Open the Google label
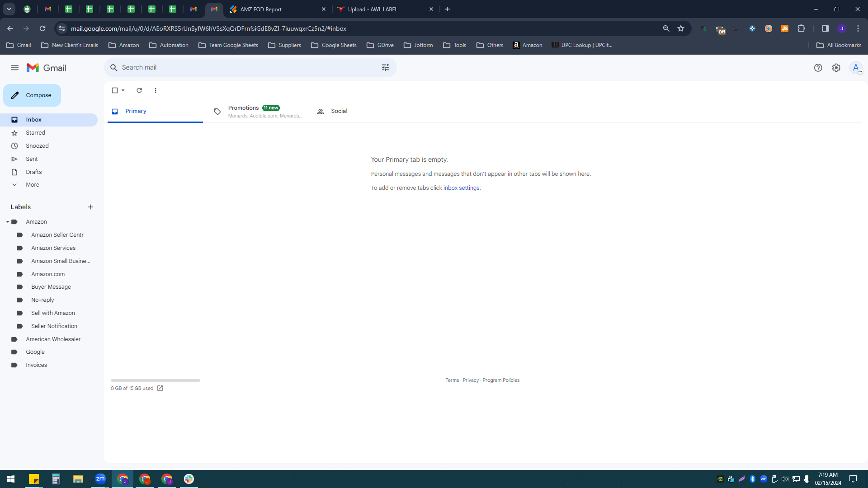This screenshot has height=488, width=868. tap(35, 352)
